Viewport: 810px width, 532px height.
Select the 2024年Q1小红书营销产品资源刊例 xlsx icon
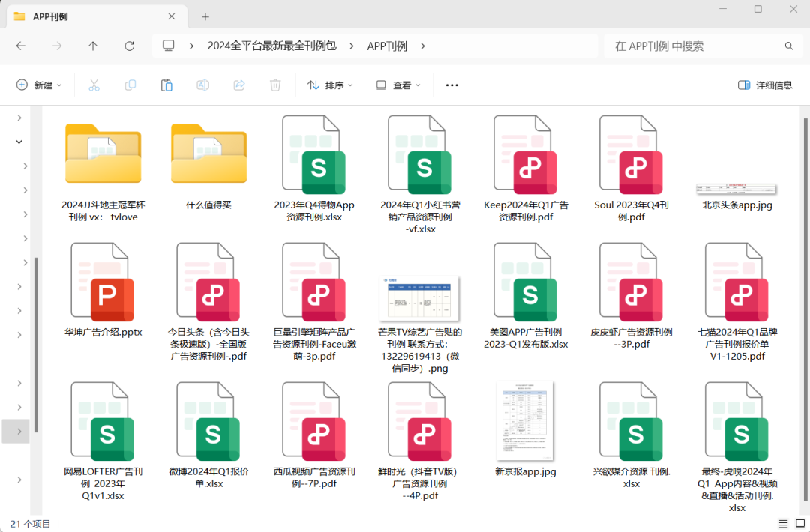coord(420,155)
